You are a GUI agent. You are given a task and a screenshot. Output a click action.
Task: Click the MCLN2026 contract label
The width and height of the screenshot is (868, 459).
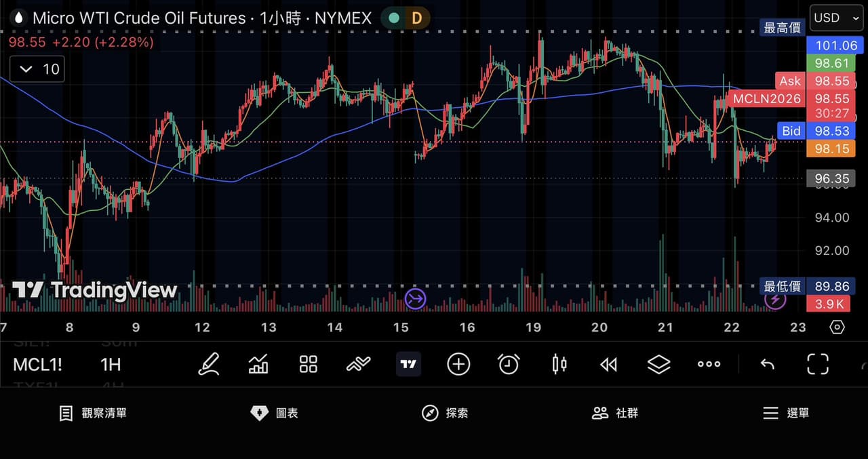[x=766, y=99]
